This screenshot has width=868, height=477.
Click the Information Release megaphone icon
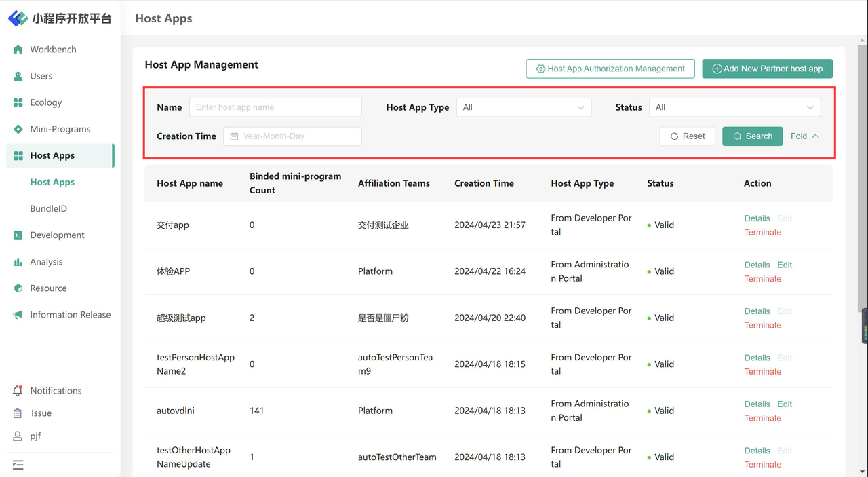point(18,315)
